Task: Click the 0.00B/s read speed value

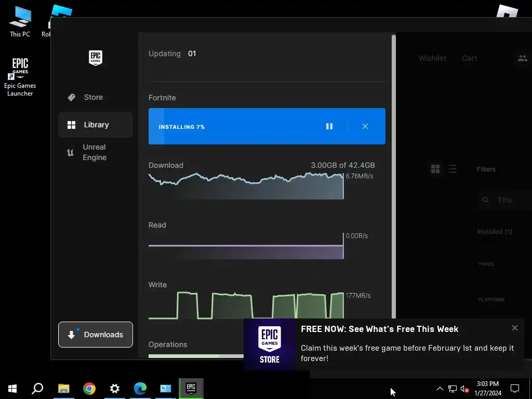Action: [x=356, y=236]
